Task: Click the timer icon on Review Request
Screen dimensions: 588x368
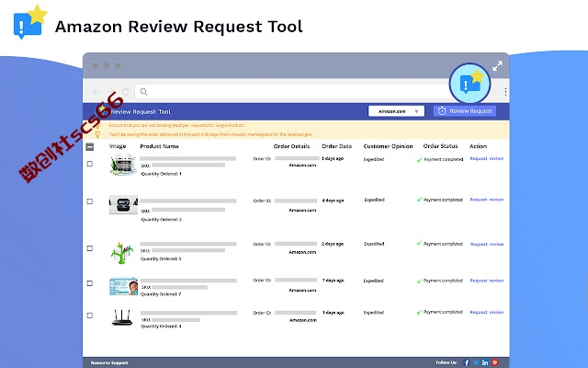Action: tap(442, 110)
